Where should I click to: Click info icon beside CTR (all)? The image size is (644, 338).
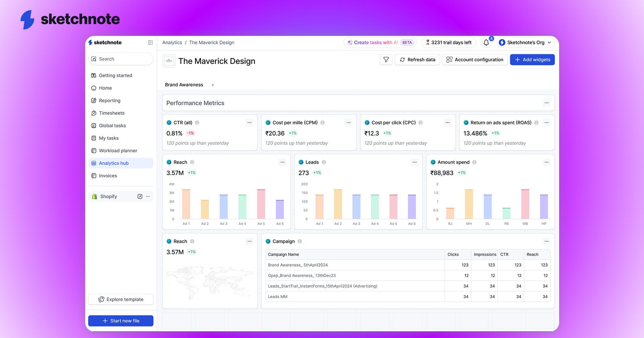coord(197,123)
